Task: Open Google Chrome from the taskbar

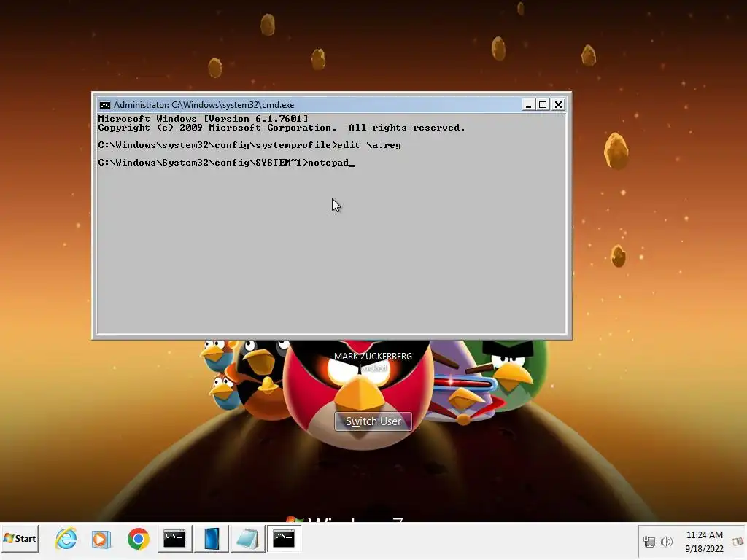Action: (x=138, y=539)
